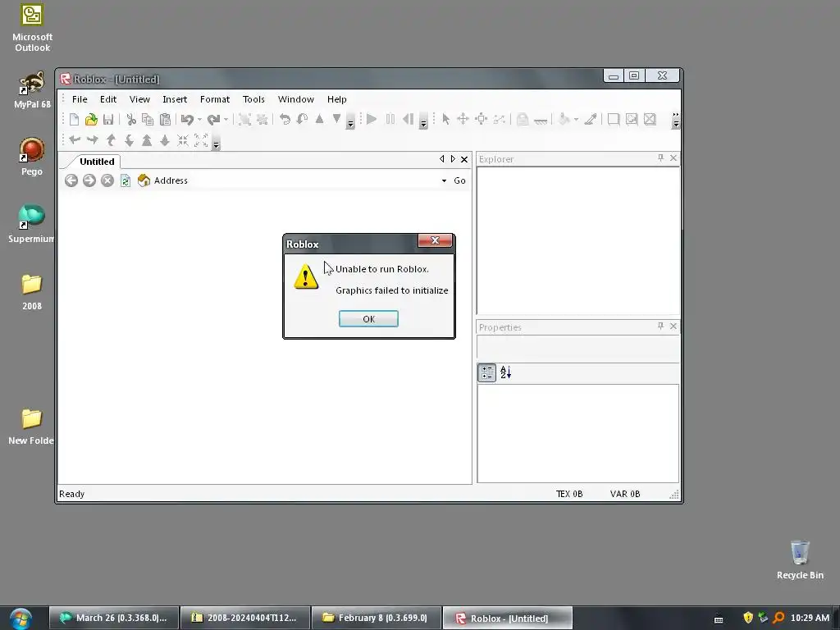This screenshot has height=630, width=840.
Task: Switch to February 8 (0.3.699.0) taskbar window
Action: [x=376, y=618]
